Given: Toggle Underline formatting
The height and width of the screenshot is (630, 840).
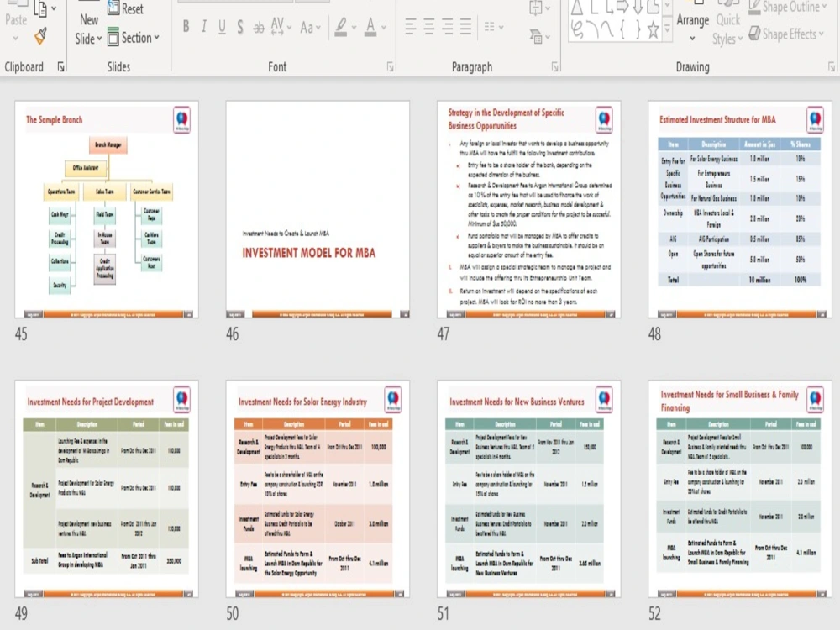Looking at the screenshot, I should 222,26.
